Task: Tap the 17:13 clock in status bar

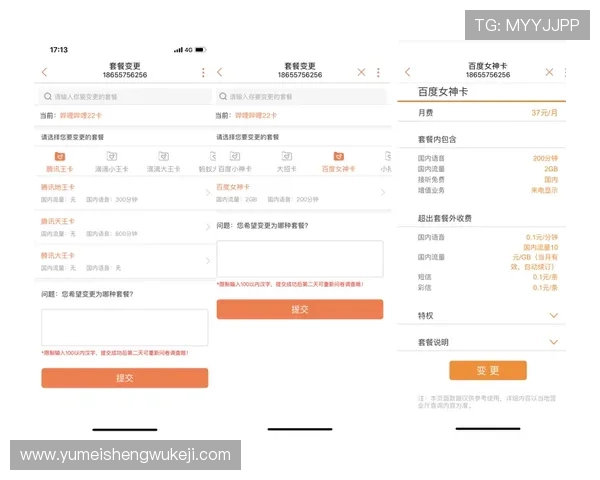Action: click(59, 50)
